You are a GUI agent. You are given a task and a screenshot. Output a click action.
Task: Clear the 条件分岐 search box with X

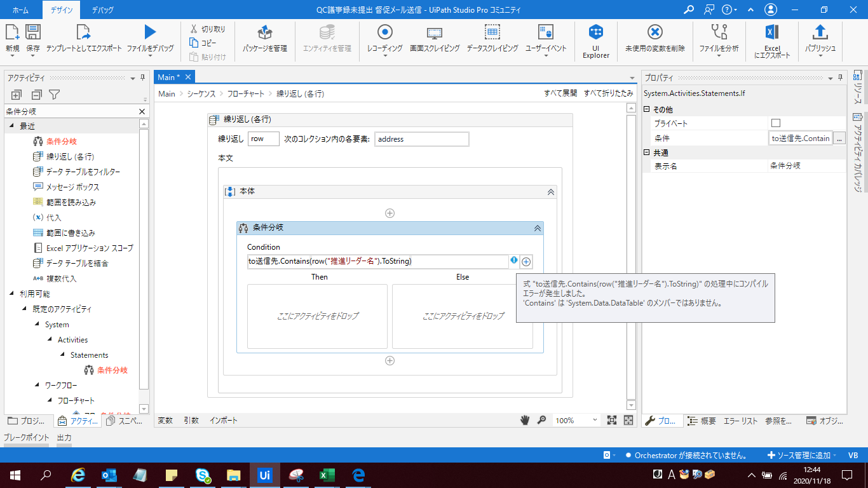point(142,111)
